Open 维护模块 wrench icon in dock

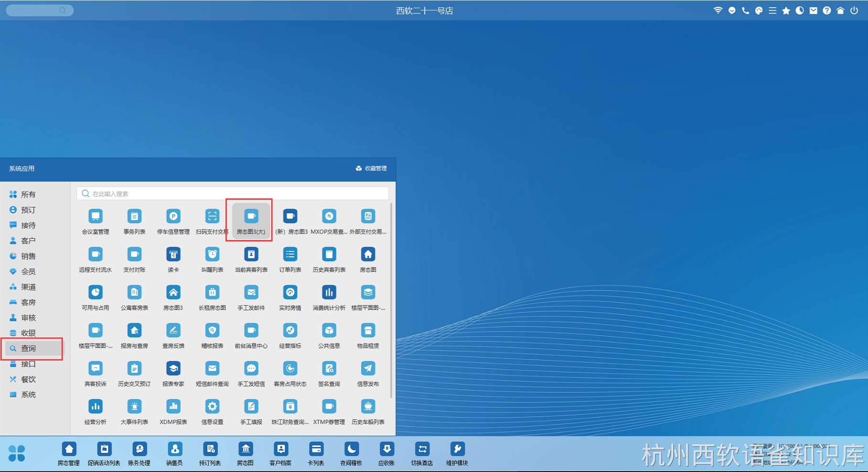457,454
